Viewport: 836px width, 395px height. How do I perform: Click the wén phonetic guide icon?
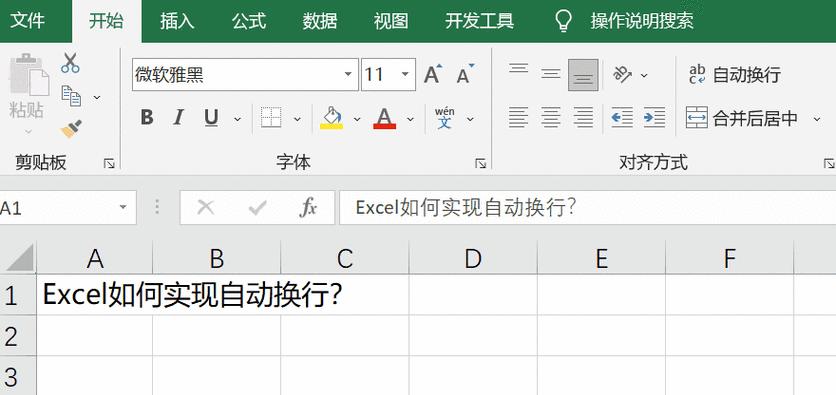[x=445, y=118]
